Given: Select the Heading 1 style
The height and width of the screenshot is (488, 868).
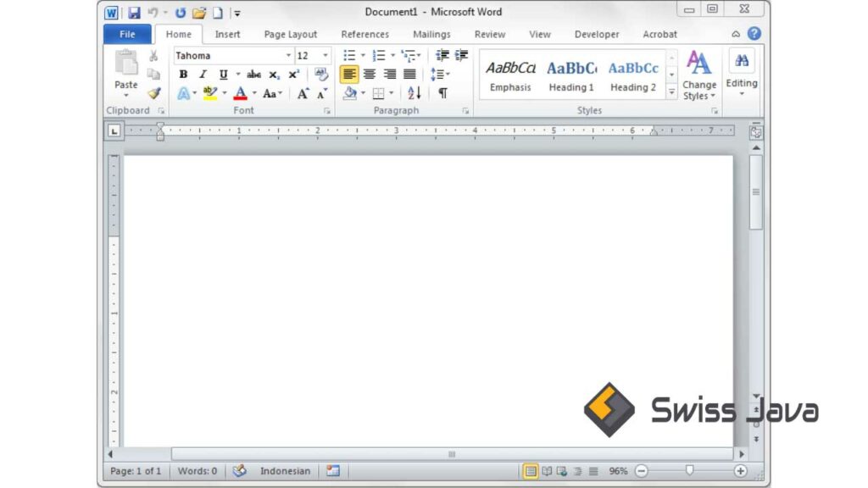Looking at the screenshot, I should 571,75.
